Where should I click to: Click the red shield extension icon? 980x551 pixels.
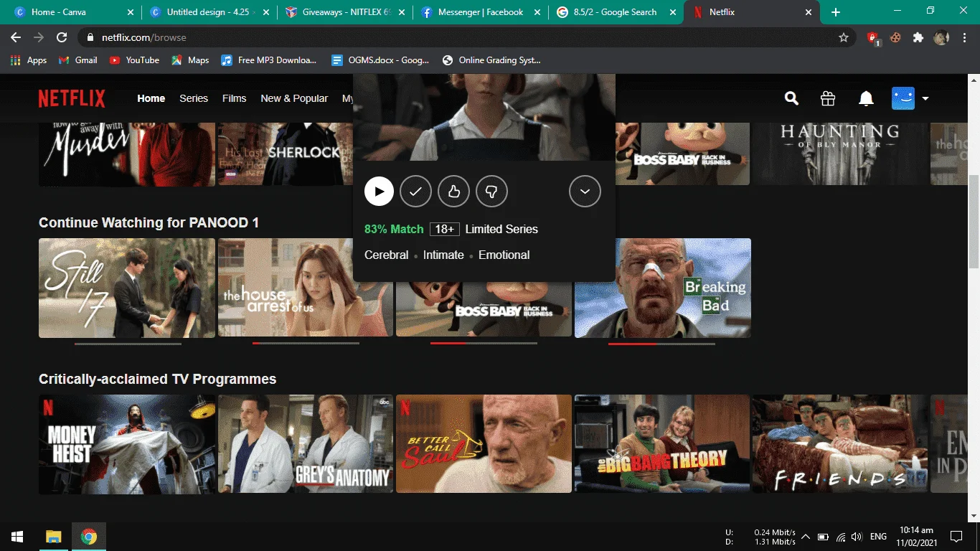pos(873,38)
